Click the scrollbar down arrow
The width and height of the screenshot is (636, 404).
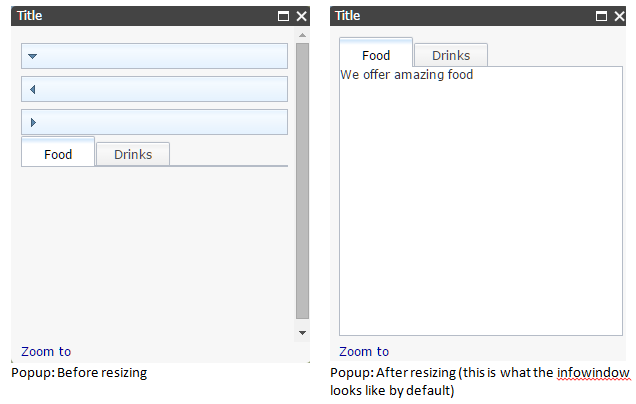pos(302,331)
